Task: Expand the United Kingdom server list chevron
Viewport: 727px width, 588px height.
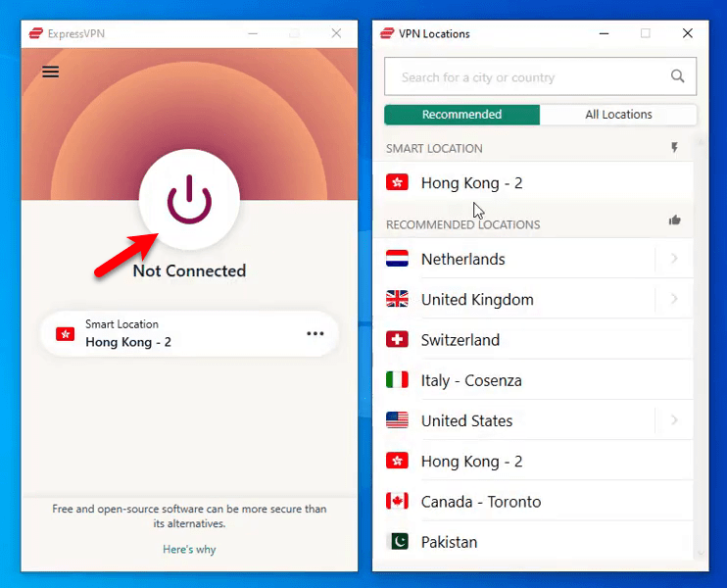Action: (x=674, y=299)
